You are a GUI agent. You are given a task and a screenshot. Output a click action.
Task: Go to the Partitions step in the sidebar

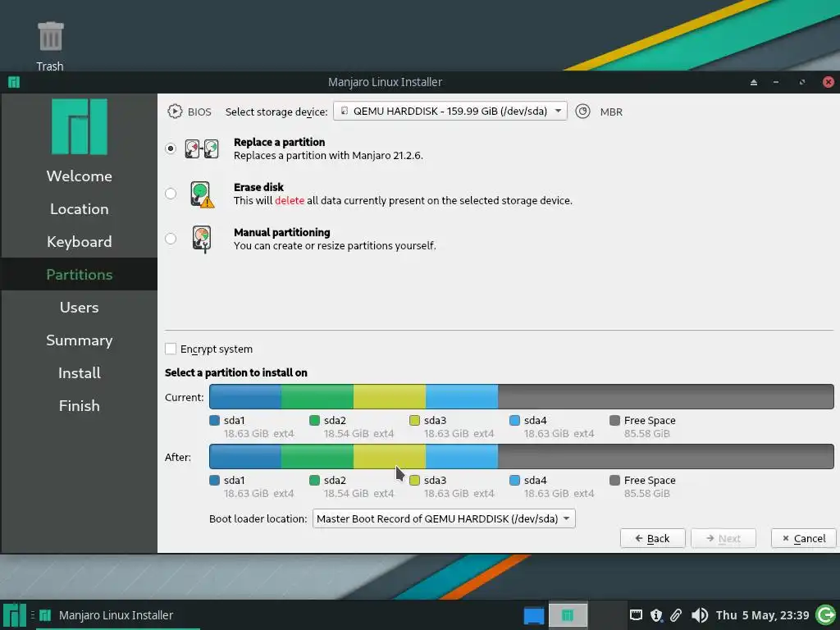(80, 274)
